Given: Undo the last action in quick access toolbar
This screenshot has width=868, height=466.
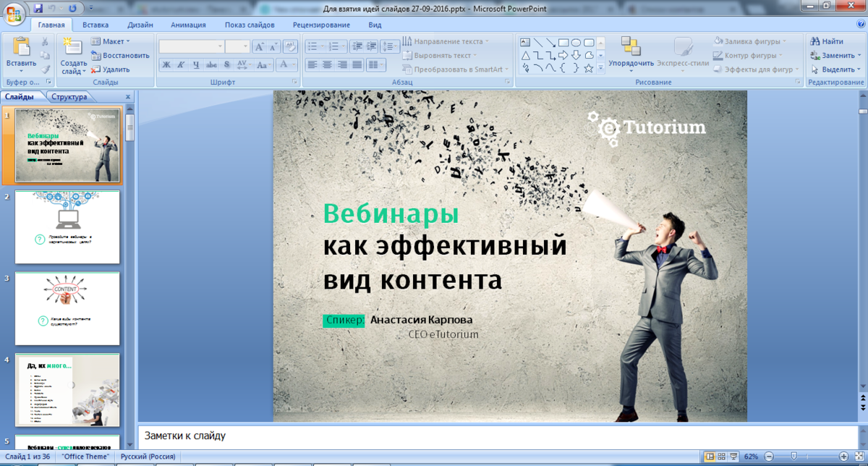Looking at the screenshot, I should click(52, 8).
